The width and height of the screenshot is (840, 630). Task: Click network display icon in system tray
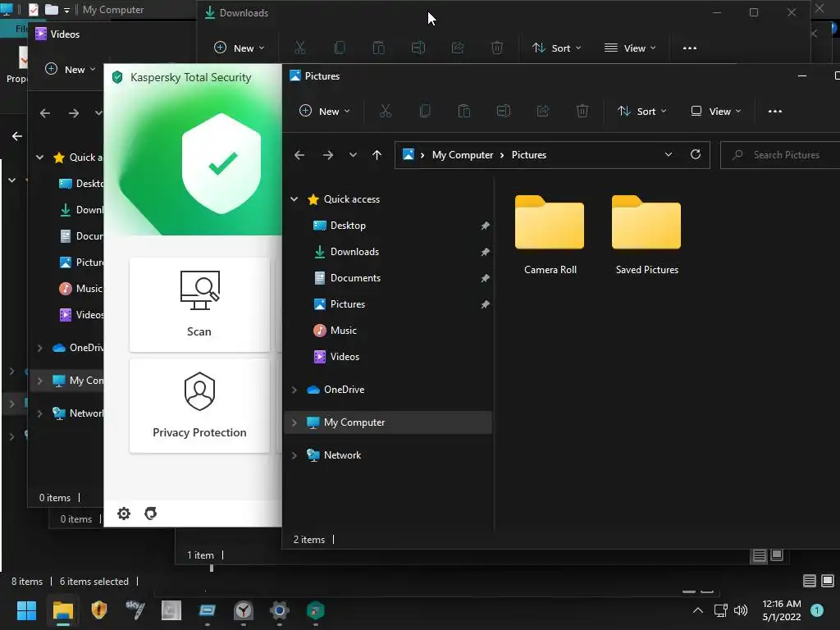click(720, 610)
